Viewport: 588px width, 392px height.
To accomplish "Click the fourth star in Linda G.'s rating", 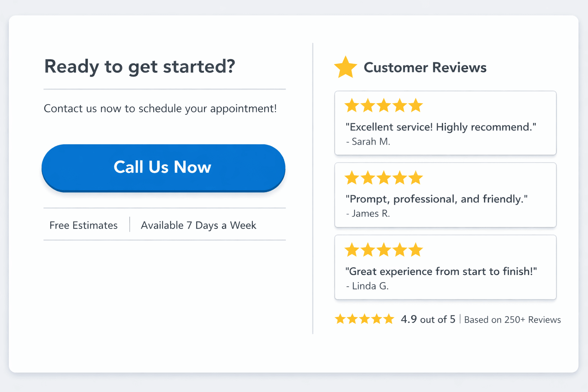I will click(x=399, y=250).
